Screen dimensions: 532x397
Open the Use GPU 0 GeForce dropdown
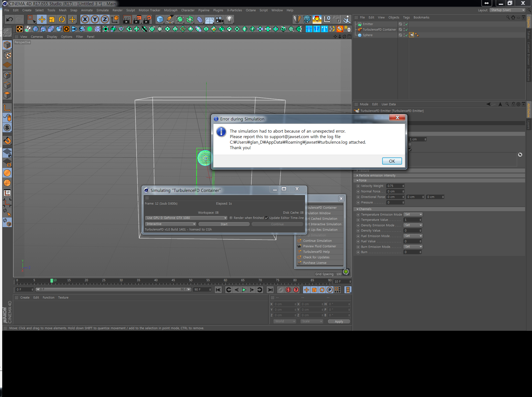(186, 218)
